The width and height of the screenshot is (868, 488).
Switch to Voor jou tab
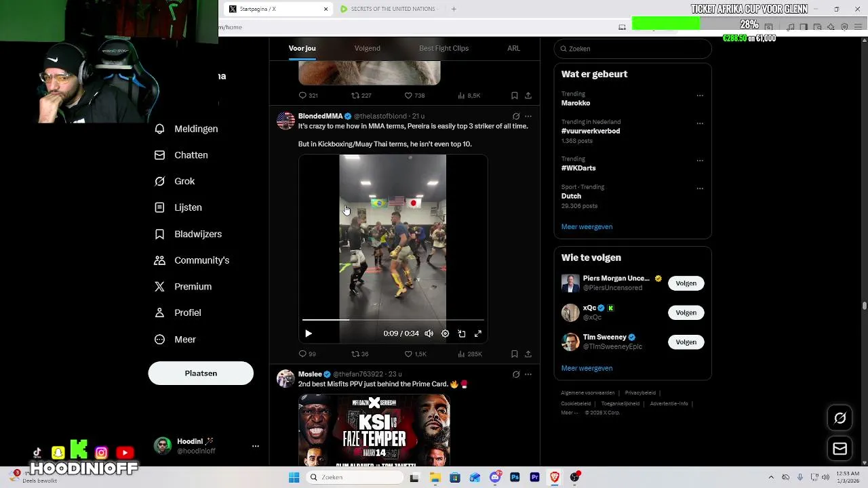[302, 48]
